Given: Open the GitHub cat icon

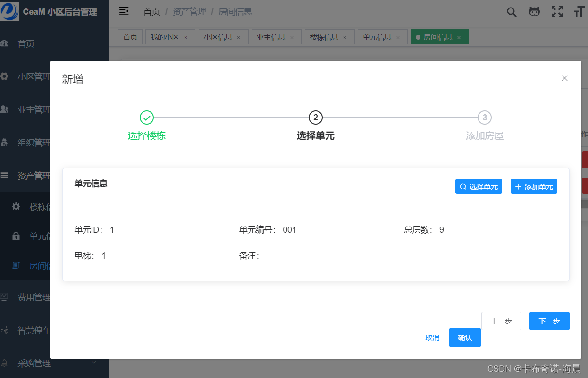Looking at the screenshot, I should [534, 12].
